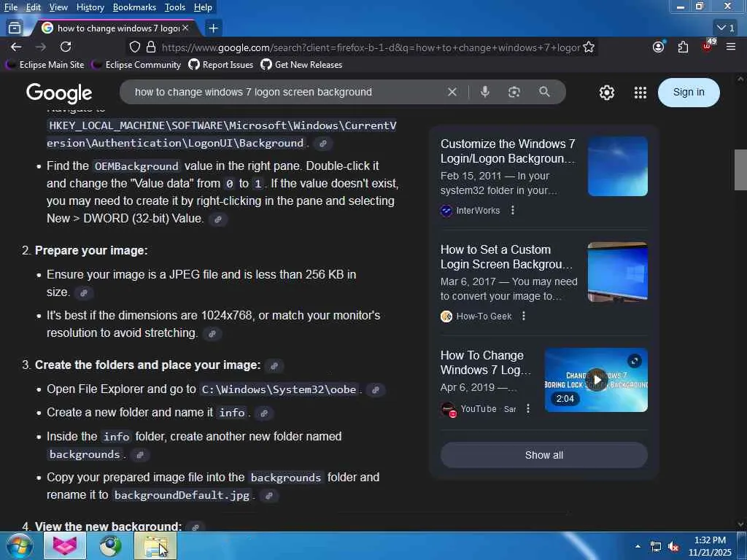Open the View menu
747x560 pixels.
58,7
